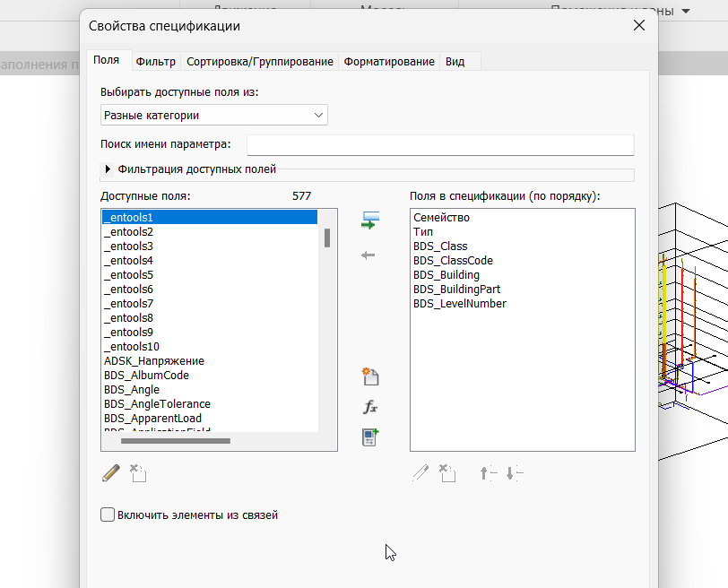The height and width of the screenshot is (588, 728).
Task: Open the calculated parameter fx icon
Action: click(x=370, y=407)
